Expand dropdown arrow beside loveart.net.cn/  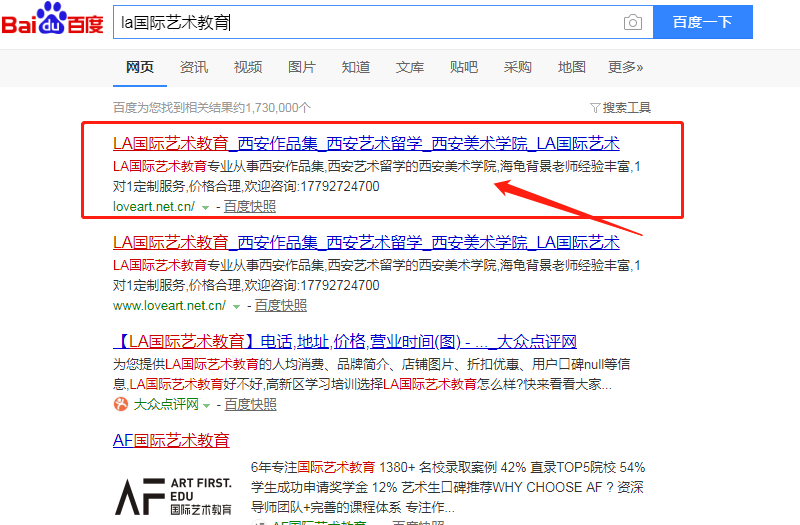click(x=205, y=207)
